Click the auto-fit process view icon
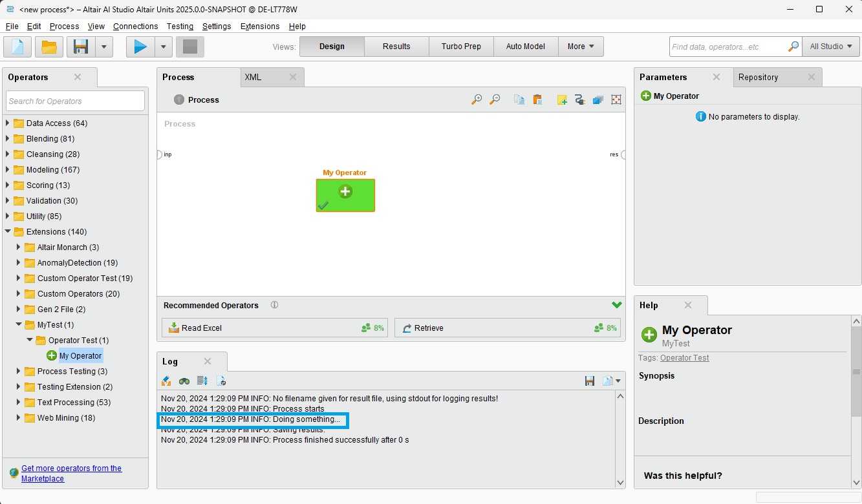862x504 pixels. [x=616, y=100]
